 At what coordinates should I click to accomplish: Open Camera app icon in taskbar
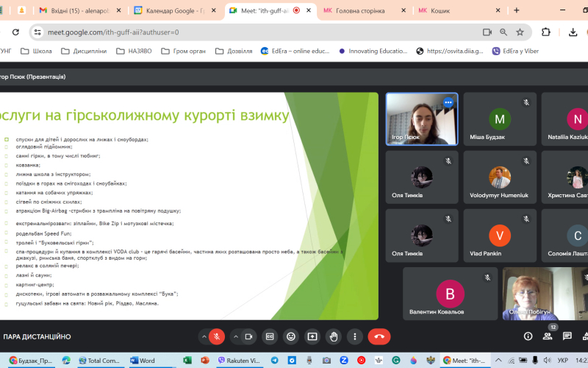[x=326, y=361]
